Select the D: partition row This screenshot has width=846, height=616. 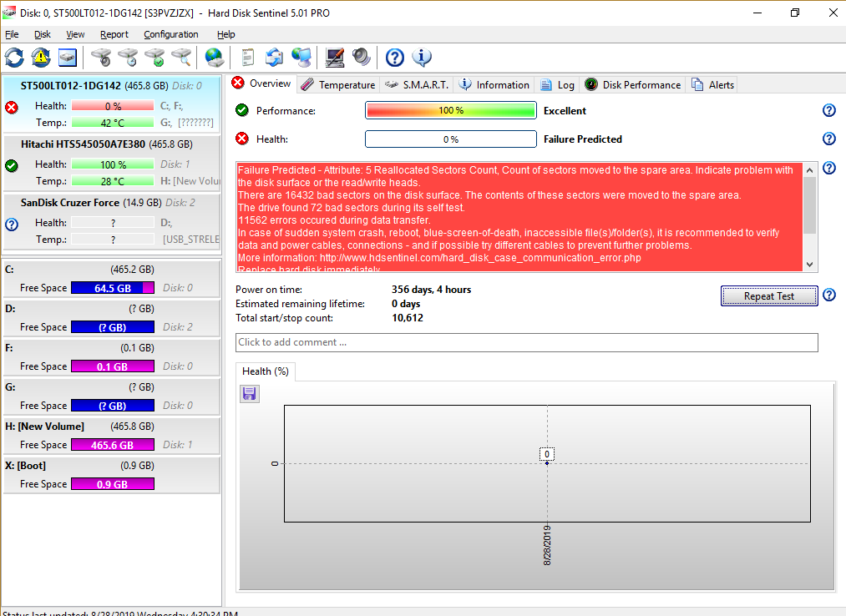click(x=111, y=318)
